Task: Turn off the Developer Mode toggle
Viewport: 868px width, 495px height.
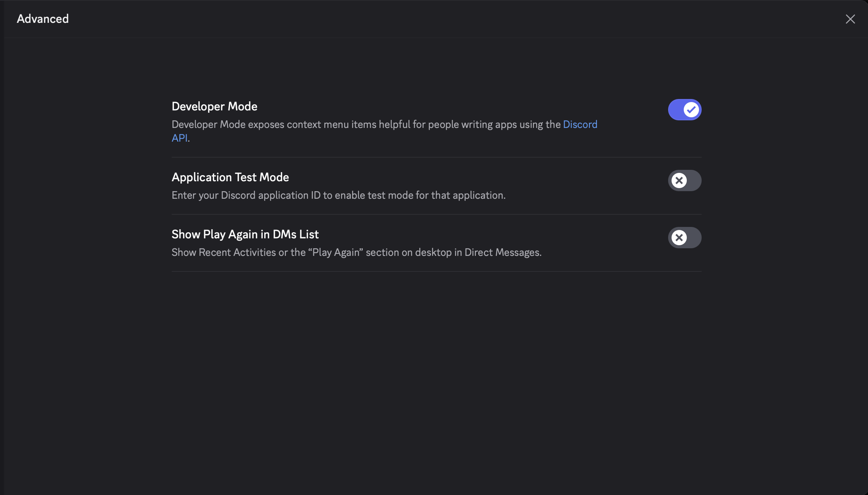Action: point(685,110)
